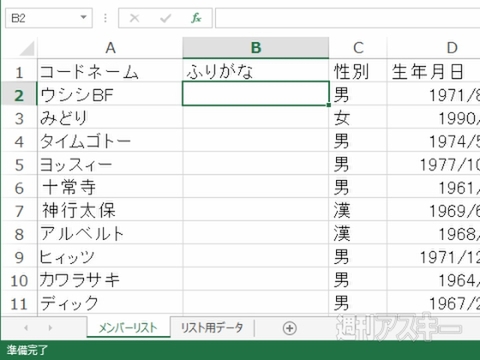The height and width of the screenshot is (360, 480).
Task: Switch to the リスト用データ sheet tab
Action: pos(212,328)
